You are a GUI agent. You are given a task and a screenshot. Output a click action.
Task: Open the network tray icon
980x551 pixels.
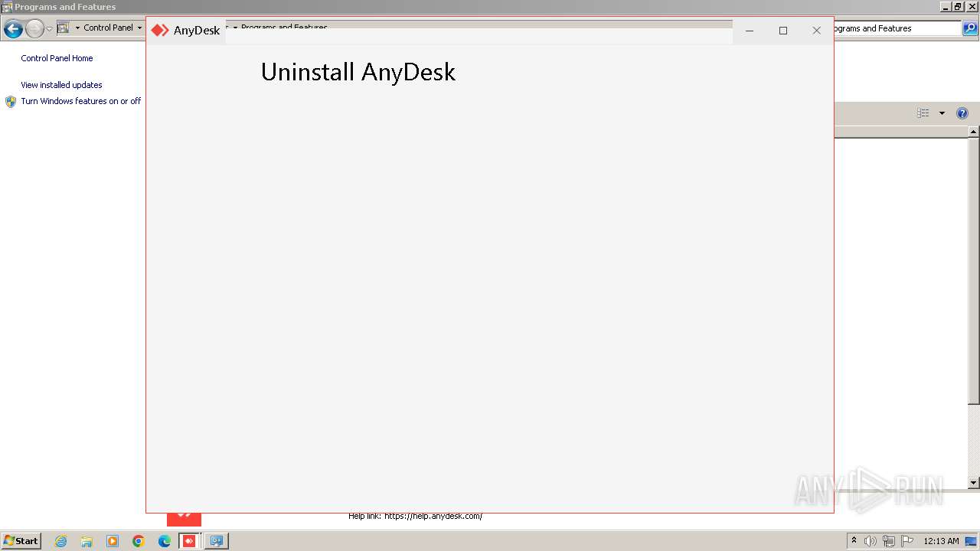tap(889, 541)
